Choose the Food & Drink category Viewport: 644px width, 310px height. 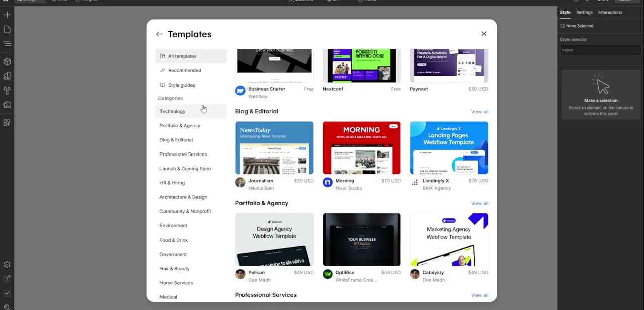(191, 240)
